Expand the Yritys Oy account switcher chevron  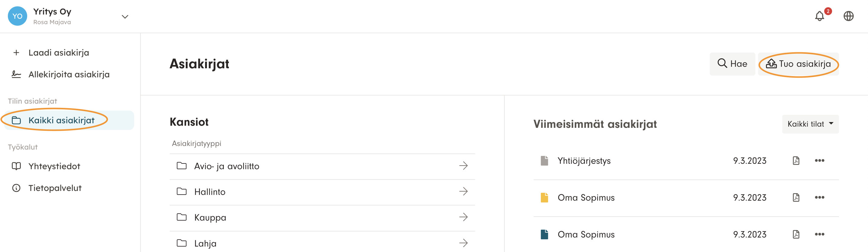pyautogui.click(x=125, y=17)
